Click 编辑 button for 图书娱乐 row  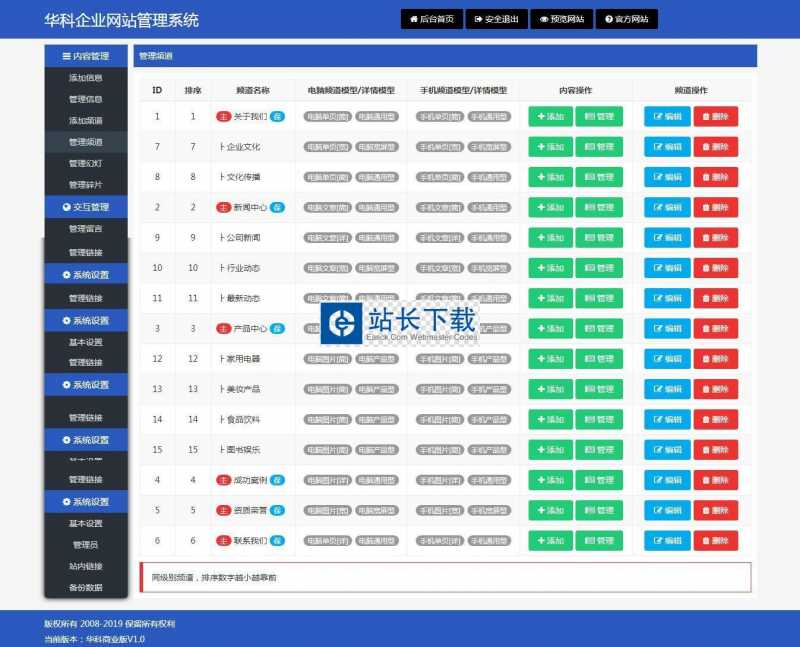point(667,450)
